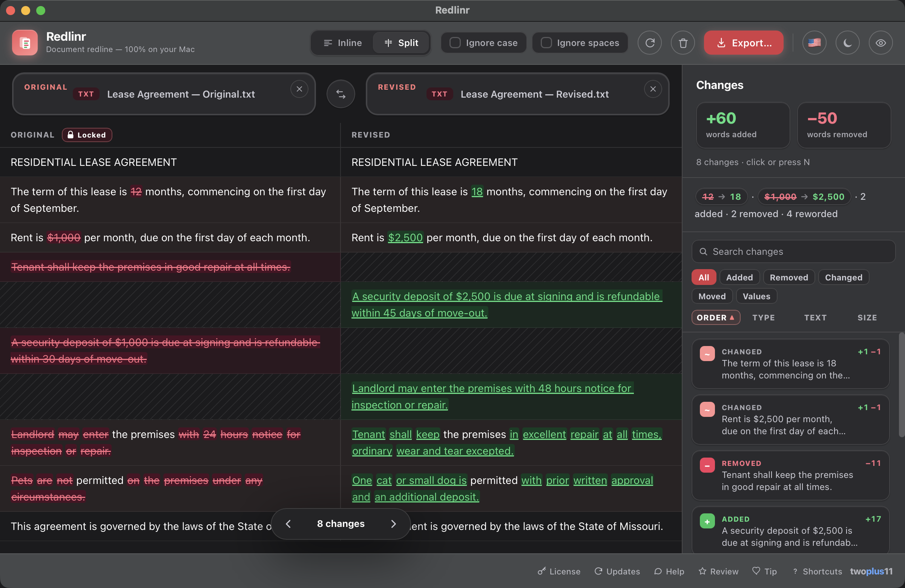Go to next change arrow
This screenshot has width=905, height=588.
click(x=394, y=524)
